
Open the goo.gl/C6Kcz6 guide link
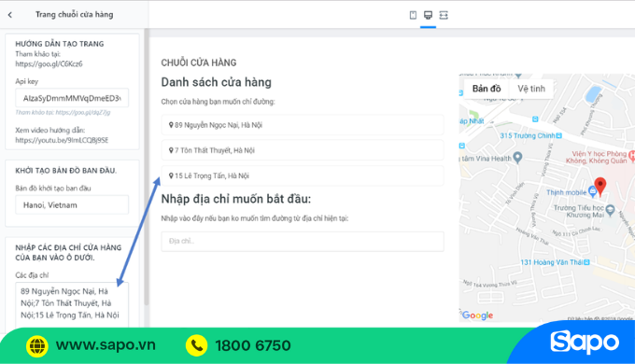tap(49, 63)
